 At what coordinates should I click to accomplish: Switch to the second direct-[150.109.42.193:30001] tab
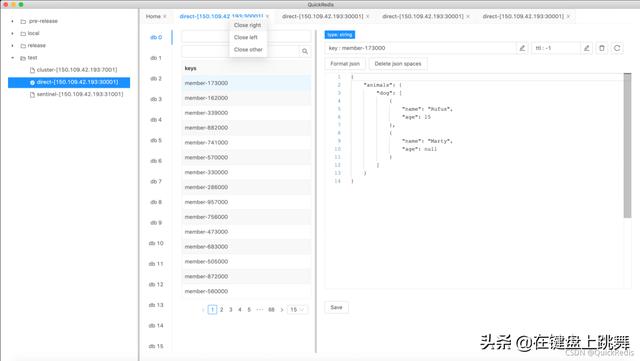click(x=322, y=16)
